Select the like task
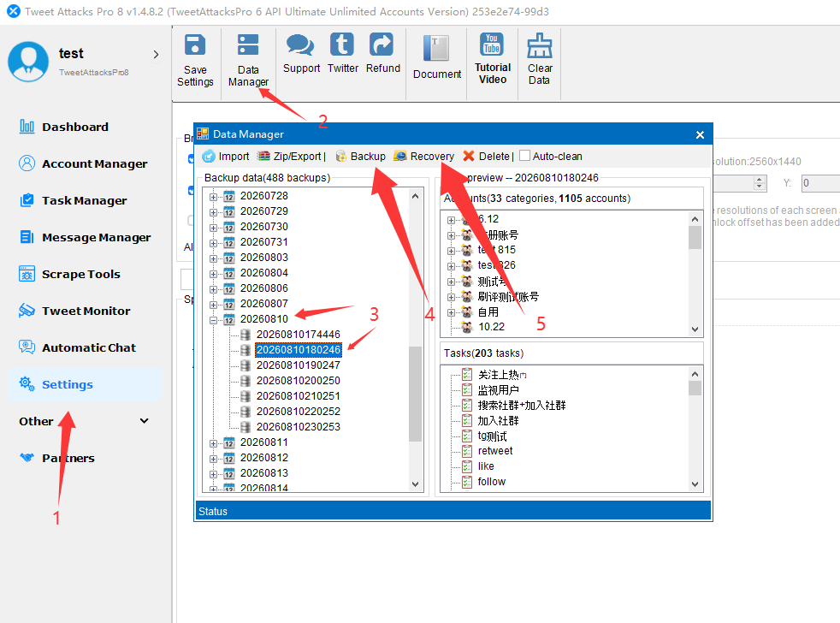Screen dimensions: 840x623 click(x=486, y=466)
